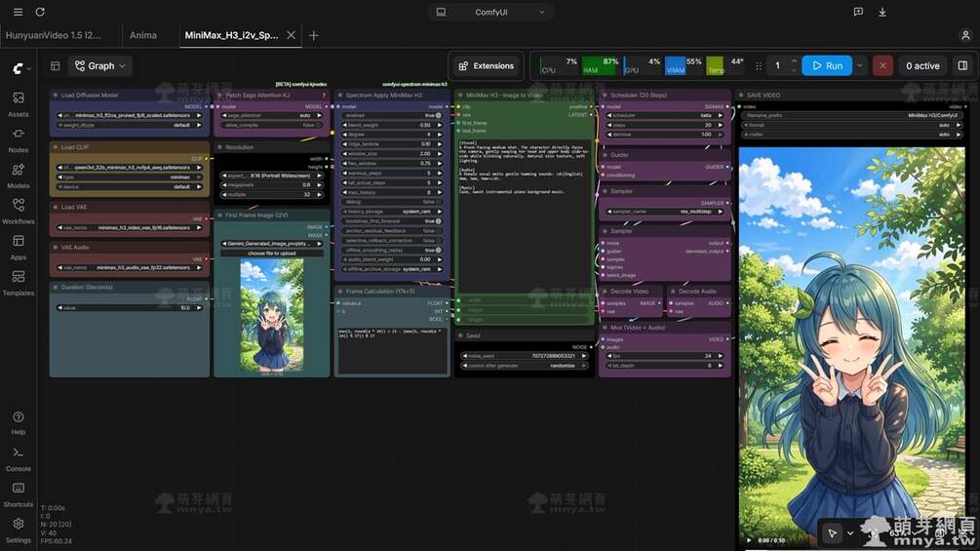Open the scheduler beta combo
The image size is (980, 551).
click(664, 116)
